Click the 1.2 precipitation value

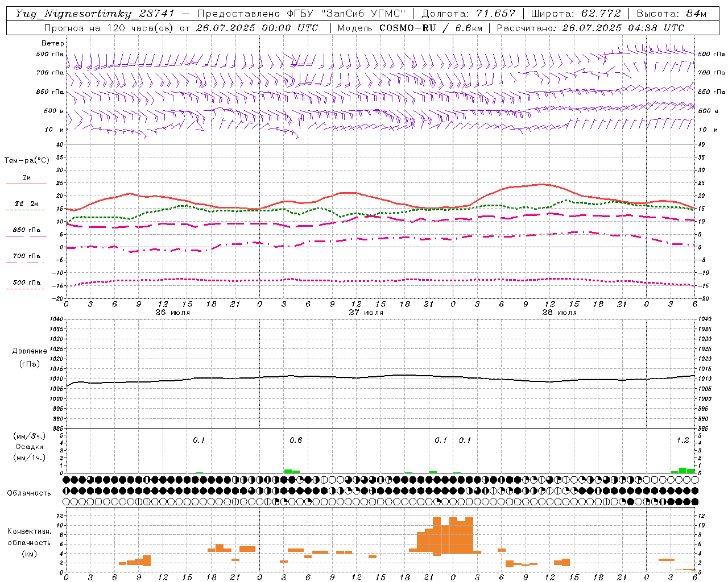coord(682,440)
